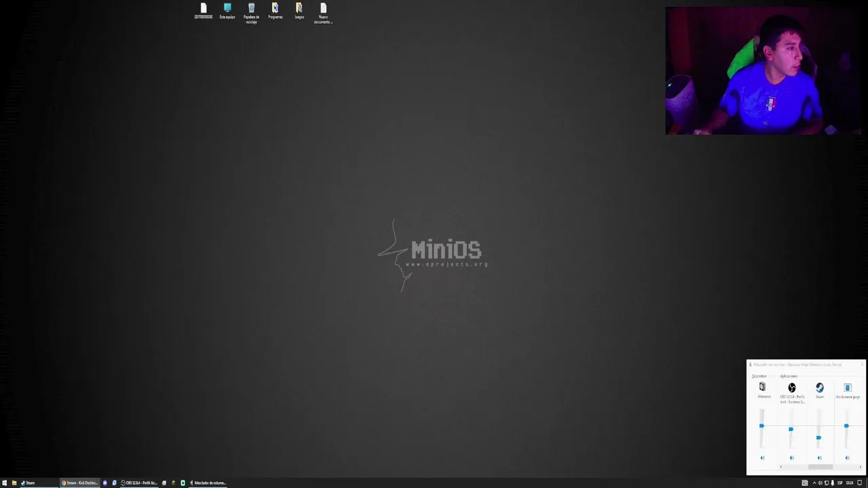The height and width of the screenshot is (488, 868).
Task: Mute obs-browser-page in the volume mixer
Action: click(x=847, y=458)
